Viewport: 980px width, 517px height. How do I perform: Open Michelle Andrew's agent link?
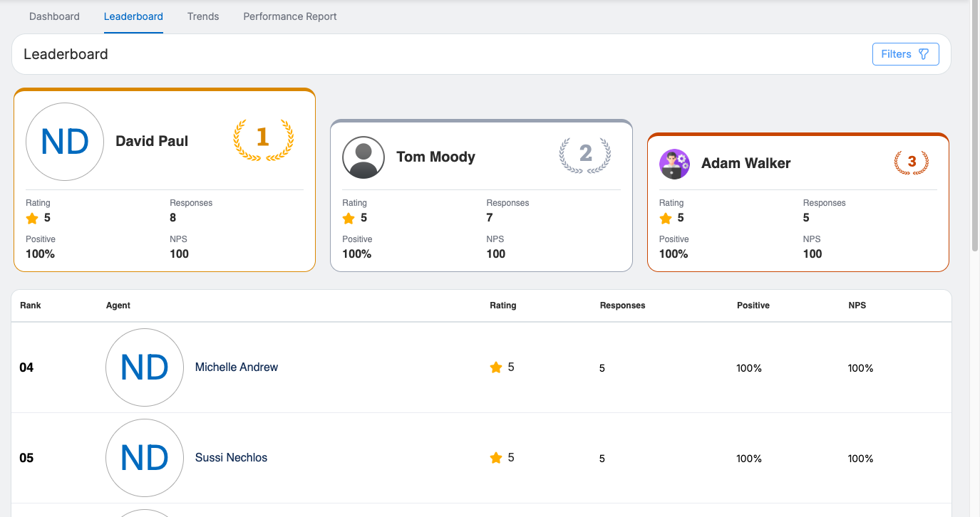pos(237,367)
